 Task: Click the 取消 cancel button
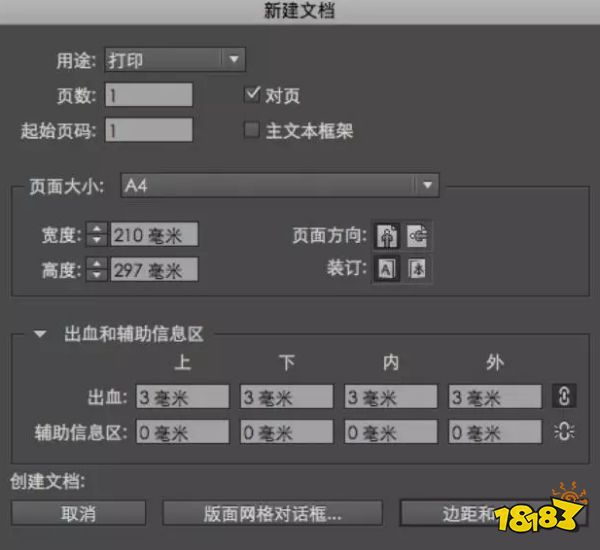tap(78, 513)
